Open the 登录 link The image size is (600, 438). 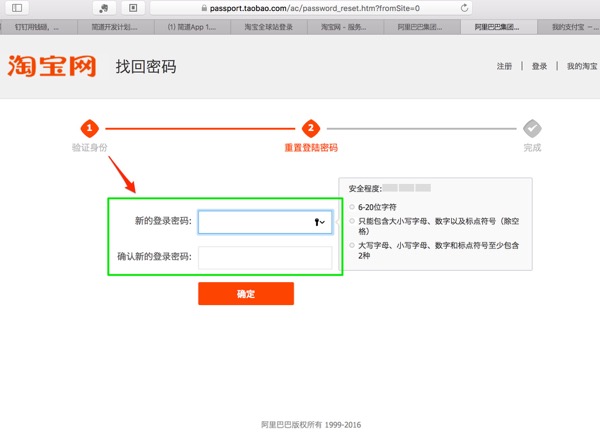(x=539, y=66)
